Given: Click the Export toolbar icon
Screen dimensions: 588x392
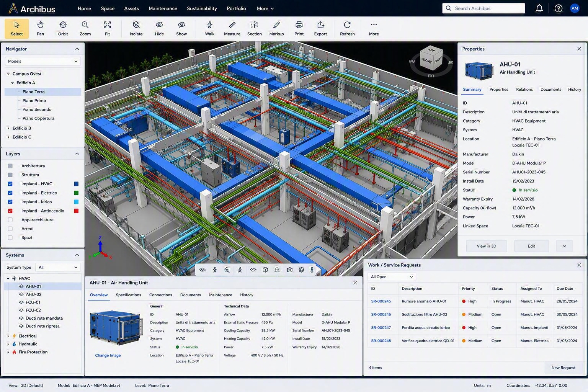Looking at the screenshot, I should 320,29.
